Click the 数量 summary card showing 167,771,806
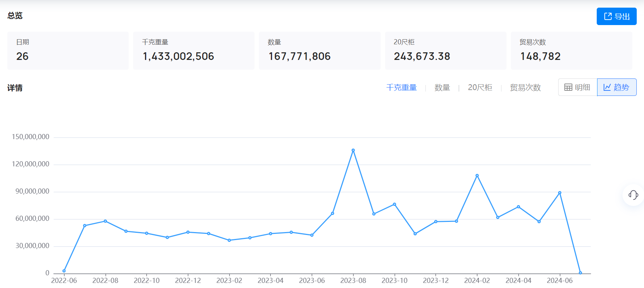Viewport: 644px width, 288px height. pos(319,50)
